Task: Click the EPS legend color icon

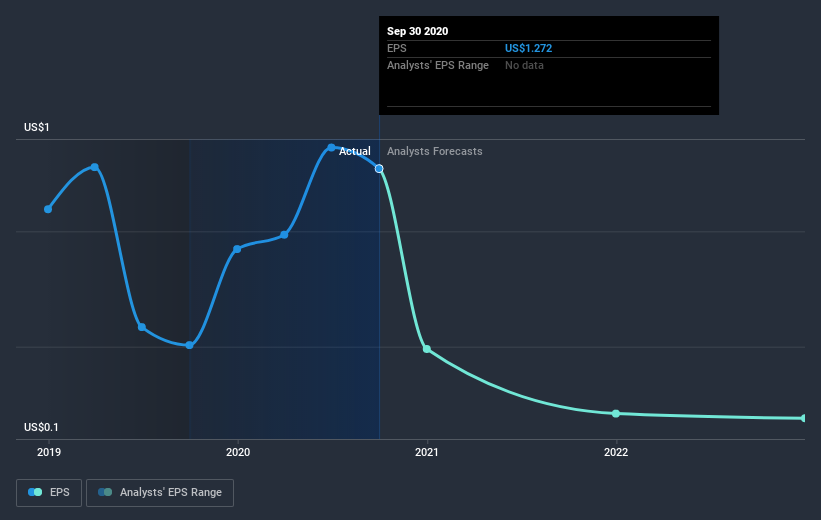Action: tap(35, 492)
